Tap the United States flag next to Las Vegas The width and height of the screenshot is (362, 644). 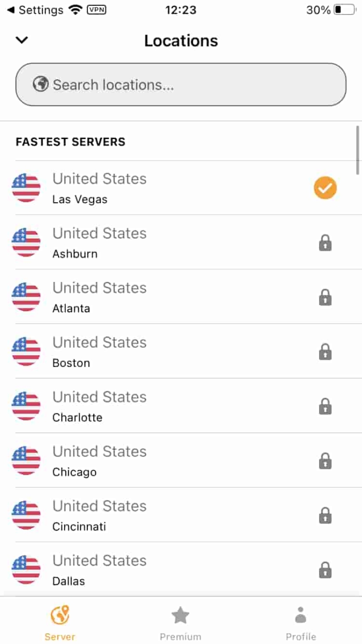pyautogui.click(x=26, y=188)
